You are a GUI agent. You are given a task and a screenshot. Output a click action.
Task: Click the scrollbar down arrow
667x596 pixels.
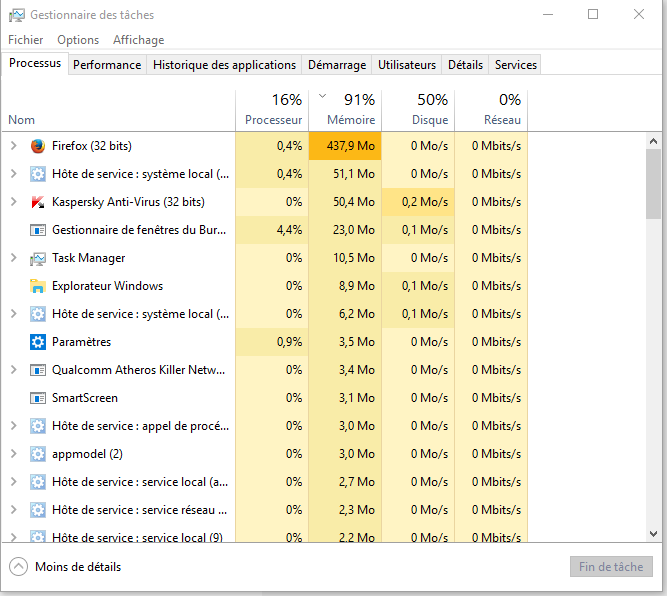pos(653,535)
